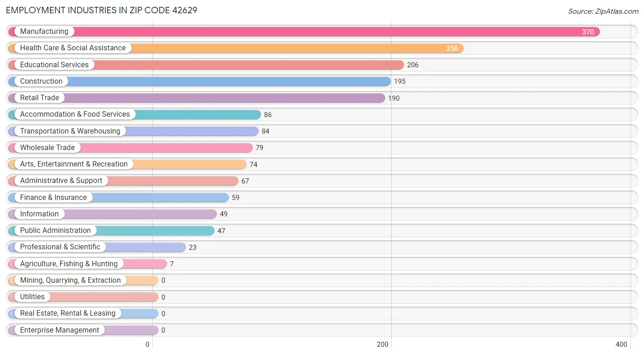Click the Finance & Insurance label

click(53, 198)
